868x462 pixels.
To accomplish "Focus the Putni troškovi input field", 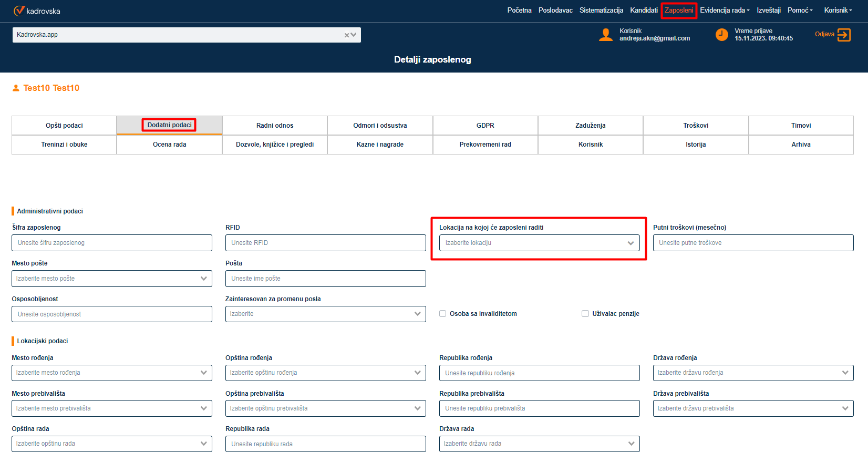I will [753, 243].
